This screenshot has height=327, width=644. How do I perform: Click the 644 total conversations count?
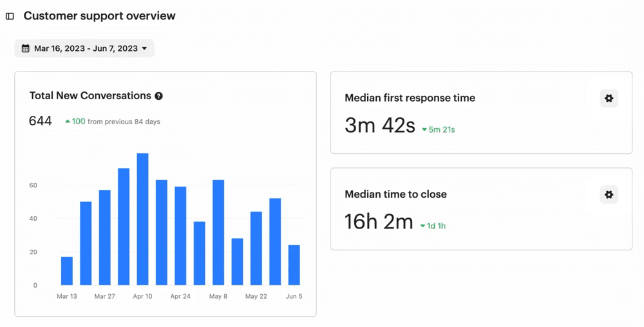click(x=41, y=121)
